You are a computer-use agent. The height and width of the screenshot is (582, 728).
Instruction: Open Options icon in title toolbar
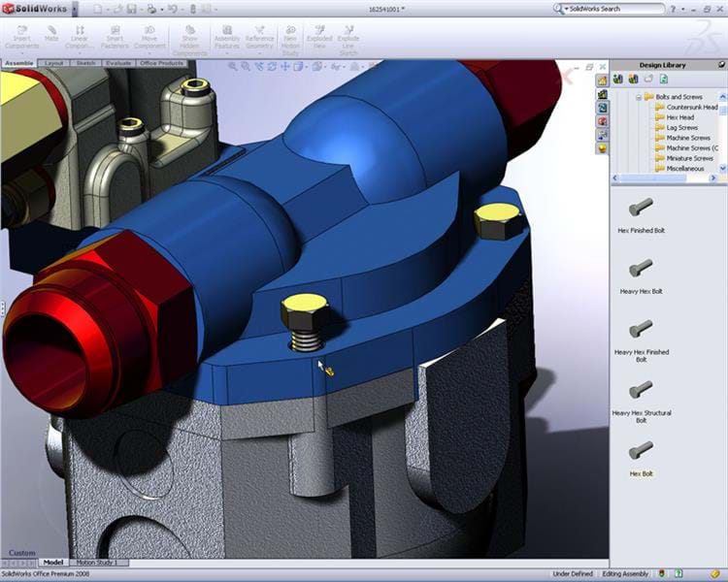click(206, 9)
